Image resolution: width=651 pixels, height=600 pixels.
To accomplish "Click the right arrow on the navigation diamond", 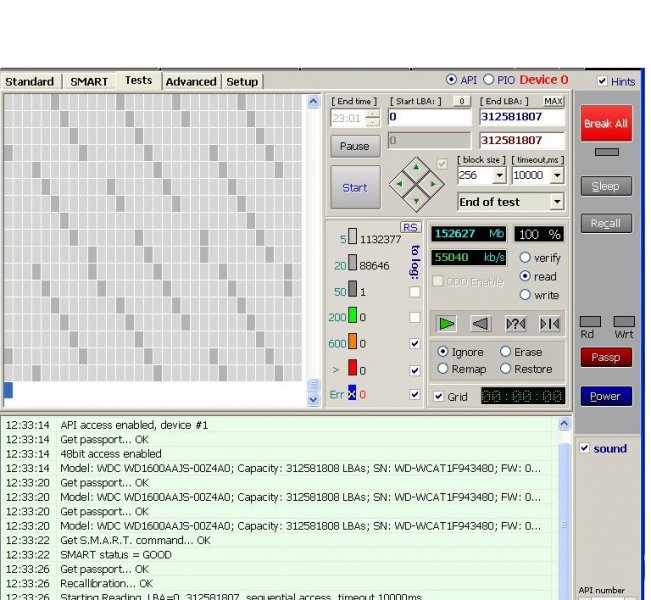I will coord(433,183).
